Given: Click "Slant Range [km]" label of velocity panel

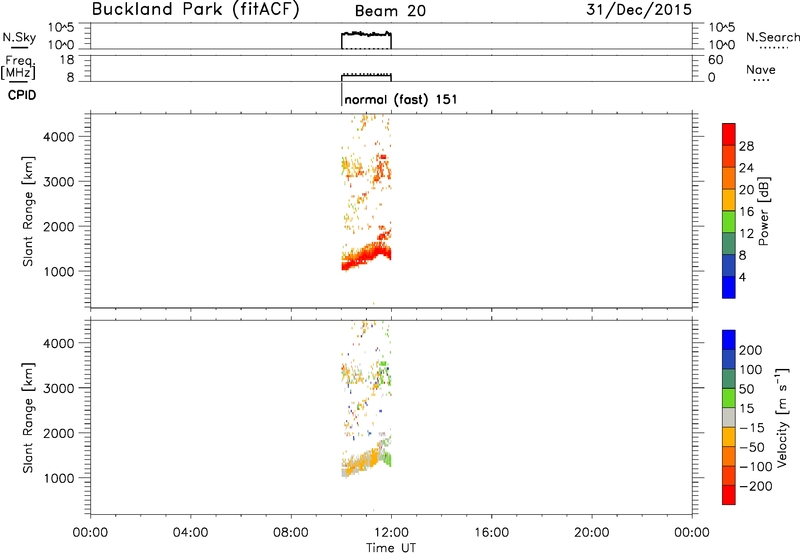Looking at the screenshot, I should 28,417.
